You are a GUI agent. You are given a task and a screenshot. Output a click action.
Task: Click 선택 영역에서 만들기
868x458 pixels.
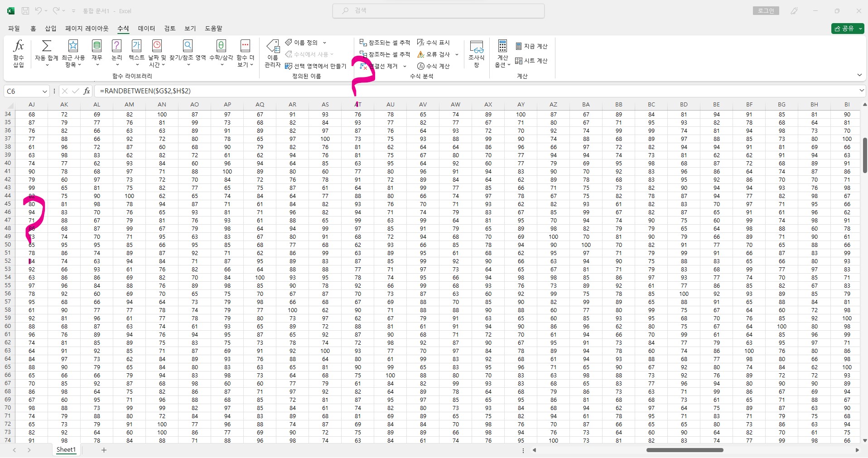point(315,66)
